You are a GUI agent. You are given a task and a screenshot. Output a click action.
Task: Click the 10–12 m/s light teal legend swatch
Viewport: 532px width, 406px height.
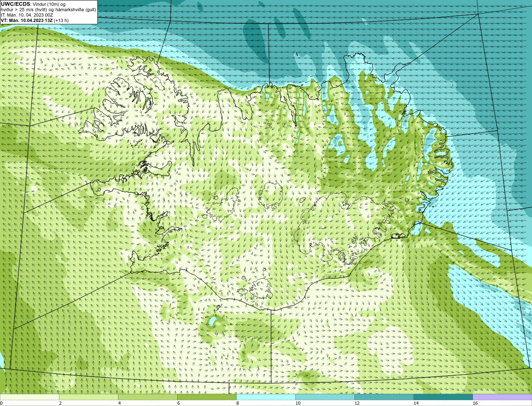tap(325, 397)
